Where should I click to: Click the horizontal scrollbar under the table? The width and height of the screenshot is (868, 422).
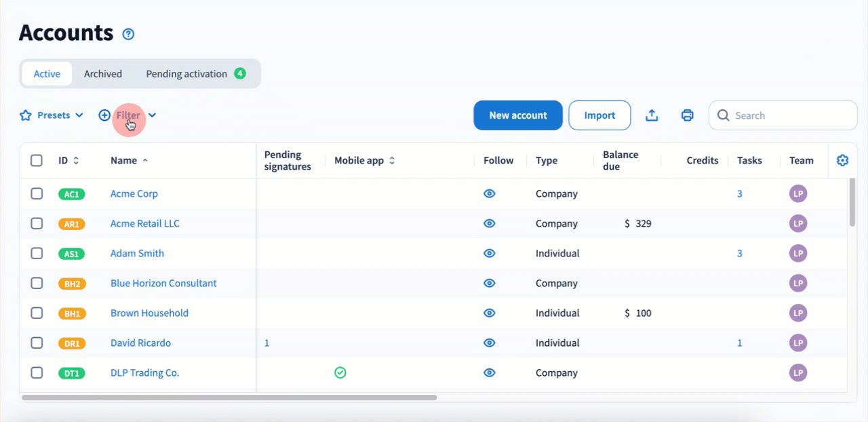[x=229, y=398]
